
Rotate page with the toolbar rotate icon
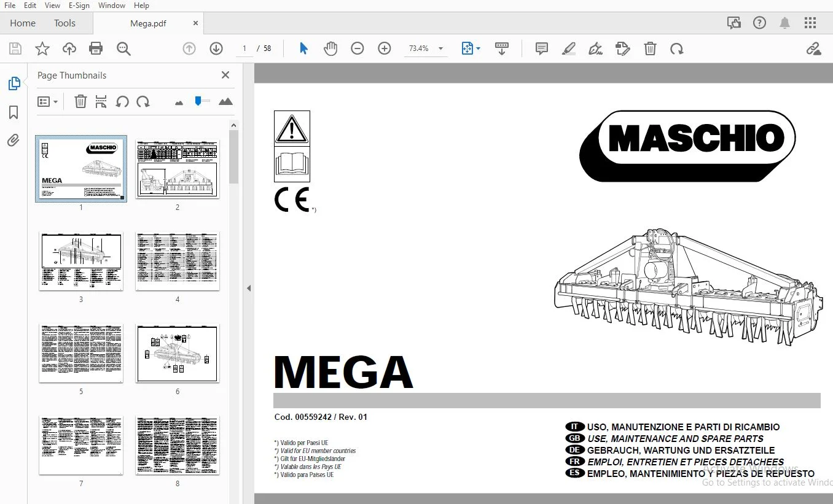677,48
